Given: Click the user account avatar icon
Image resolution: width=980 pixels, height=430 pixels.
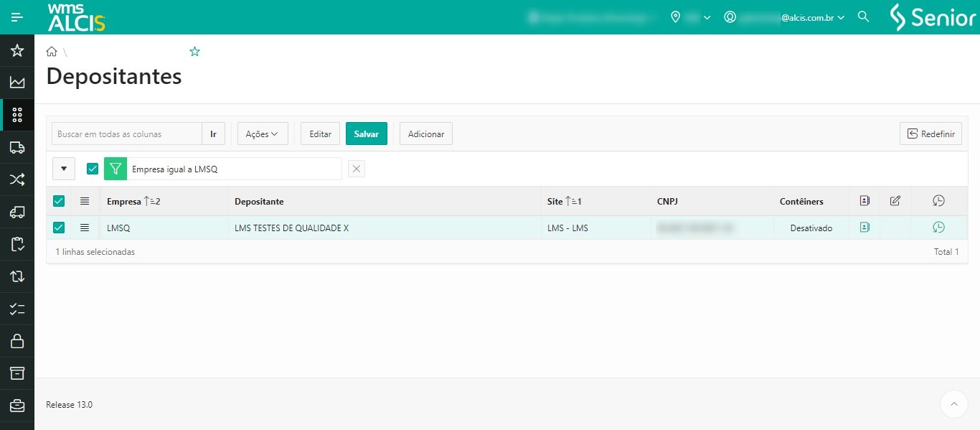Looking at the screenshot, I should tap(730, 17).
